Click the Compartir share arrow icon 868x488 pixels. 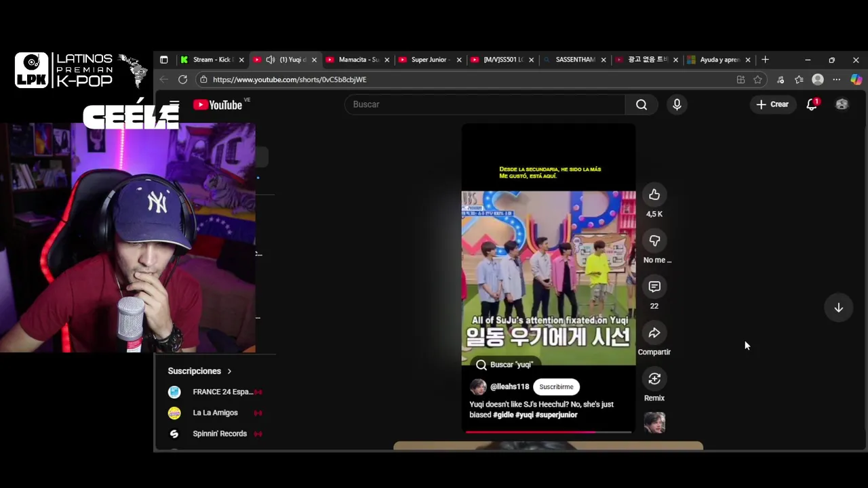tap(654, 333)
